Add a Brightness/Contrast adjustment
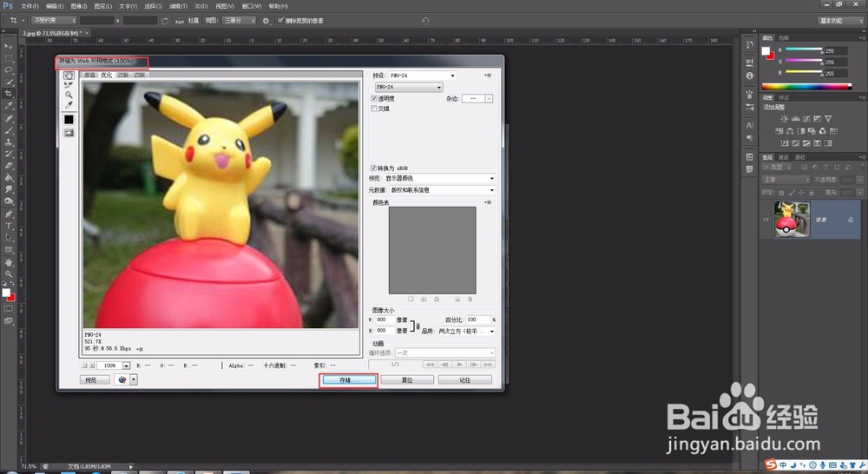This screenshot has width=868, height=474. (784, 118)
